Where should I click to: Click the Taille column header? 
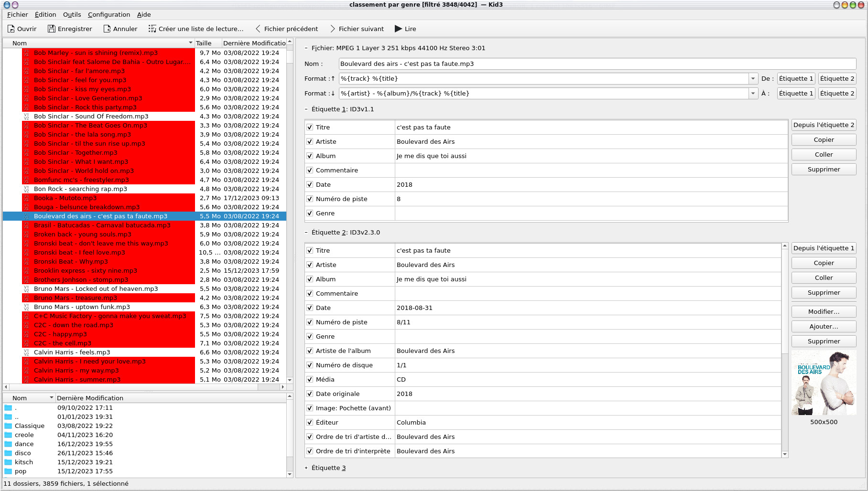point(208,43)
